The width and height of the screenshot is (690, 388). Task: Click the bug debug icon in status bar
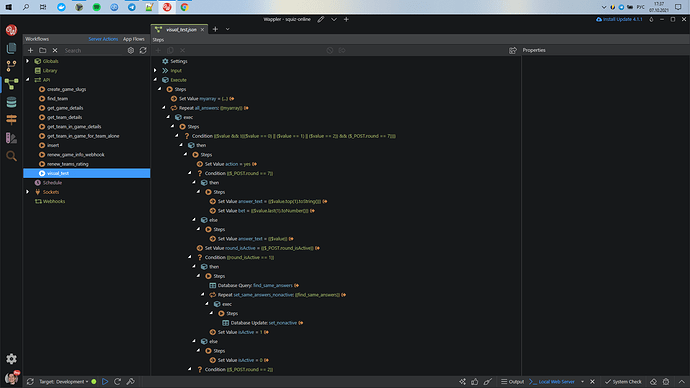[666, 381]
